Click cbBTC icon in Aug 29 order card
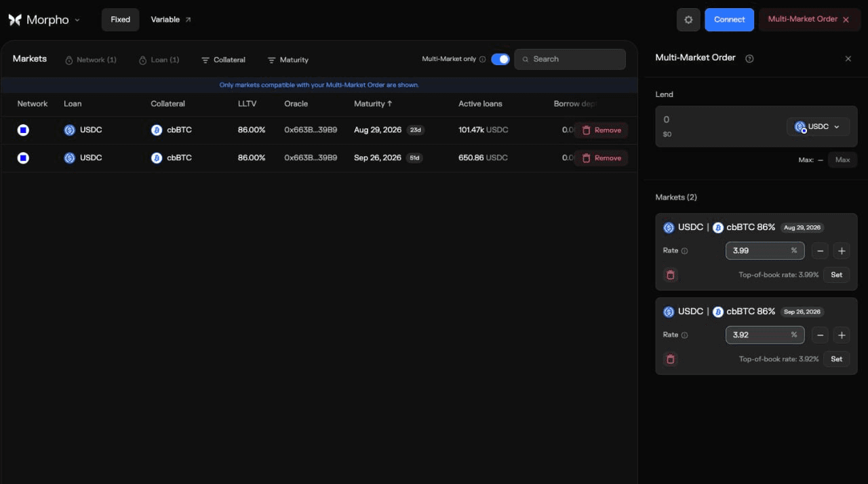 click(x=718, y=227)
